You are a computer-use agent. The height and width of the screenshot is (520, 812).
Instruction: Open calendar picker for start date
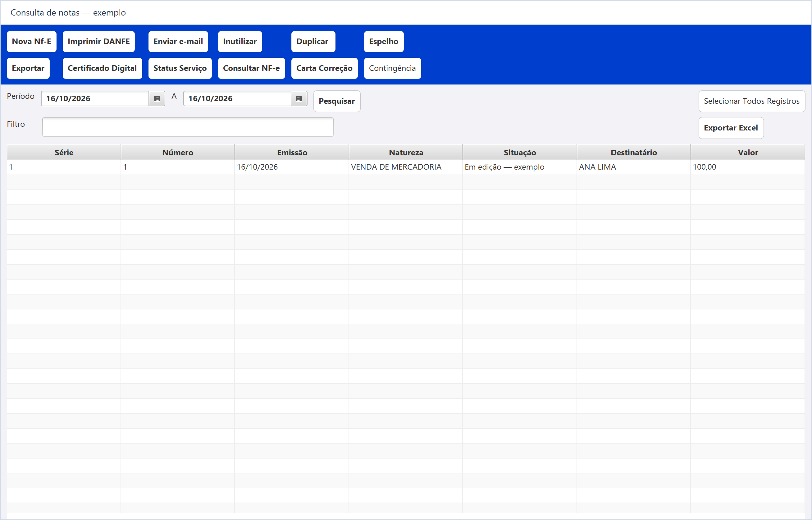coord(157,98)
